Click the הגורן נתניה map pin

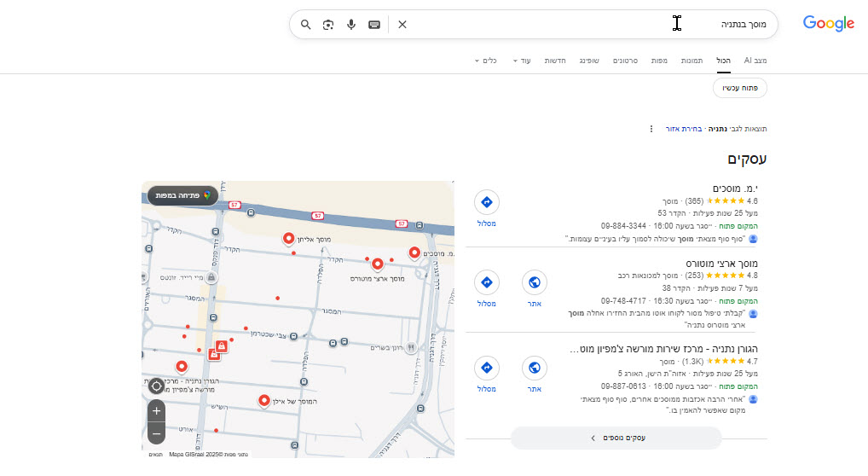pyautogui.click(x=182, y=366)
